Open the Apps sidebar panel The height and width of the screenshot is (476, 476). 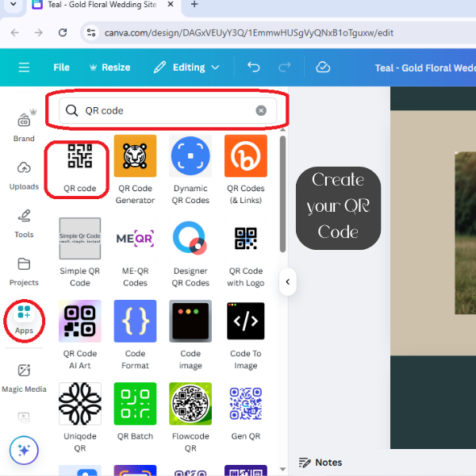pos(24,317)
